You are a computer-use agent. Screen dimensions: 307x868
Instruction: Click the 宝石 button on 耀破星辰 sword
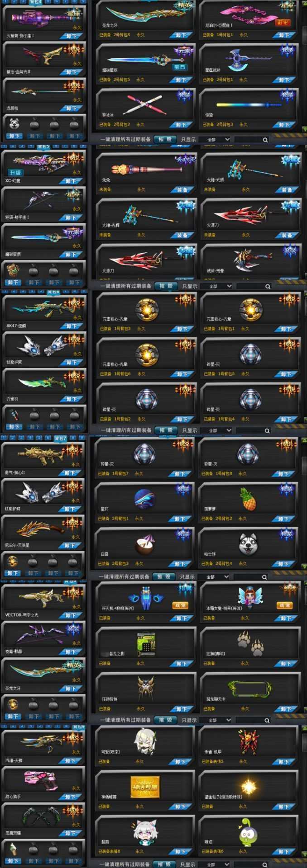pos(179,67)
